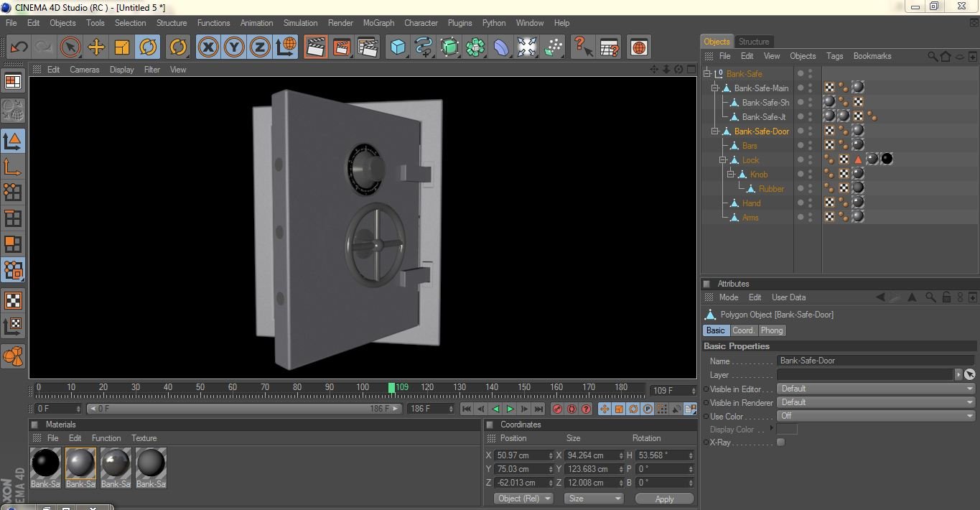Collapse the Bank-Safe-Door hierarchy
Screen dimensions: 980x510
(714, 131)
